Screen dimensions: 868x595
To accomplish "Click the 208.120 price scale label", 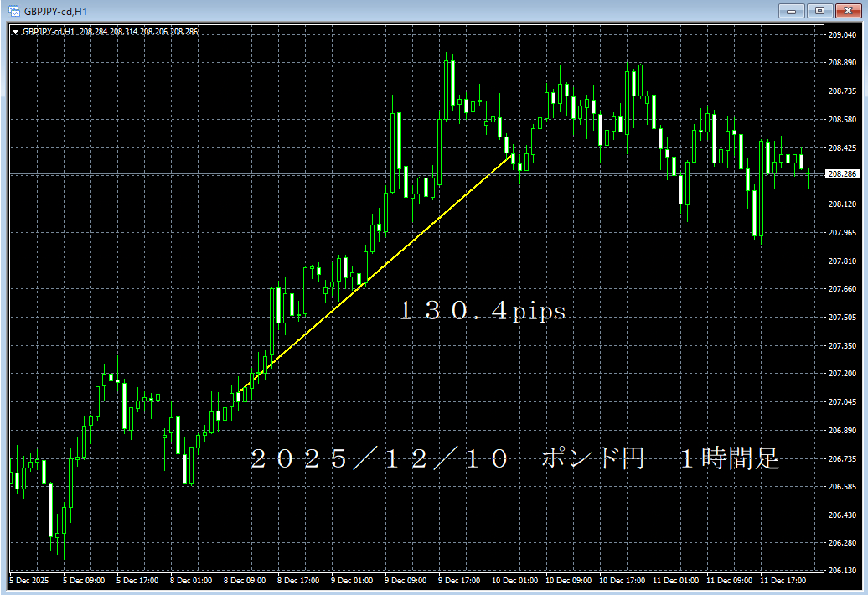I will click(x=842, y=204).
